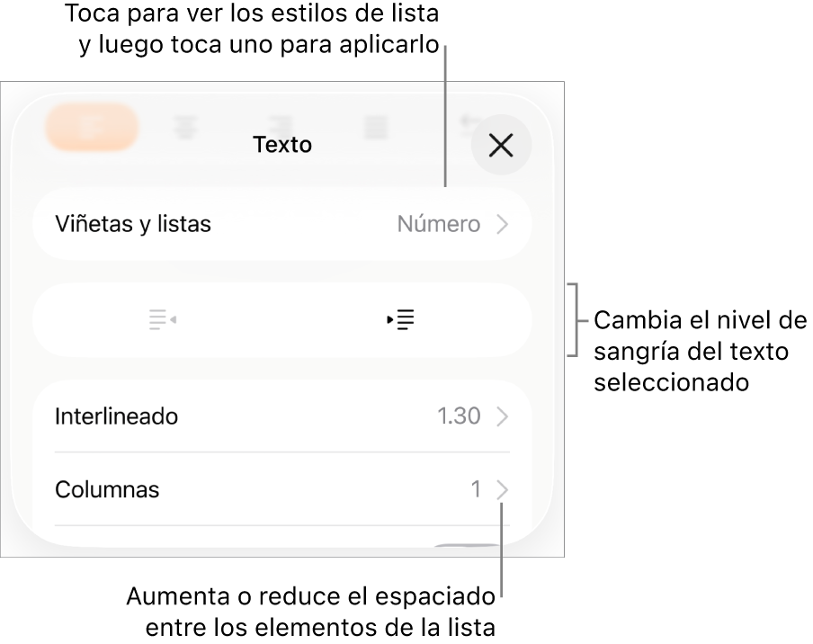Screen dimensions: 813x644
Task: Tap the chevron beside the Columnas value
Action: tap(503, 489)
